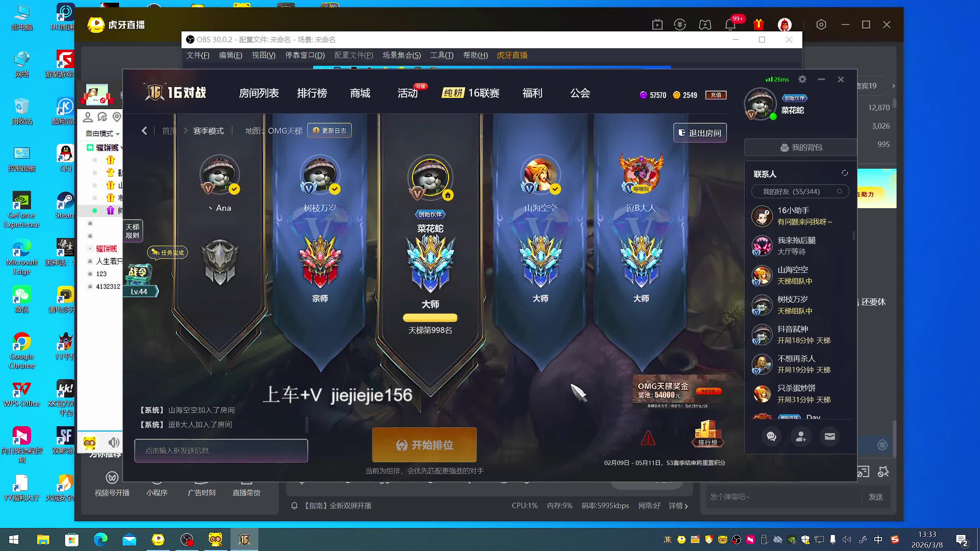Click the 开始排位 button
980x551 pixels.
coord(424,445)
